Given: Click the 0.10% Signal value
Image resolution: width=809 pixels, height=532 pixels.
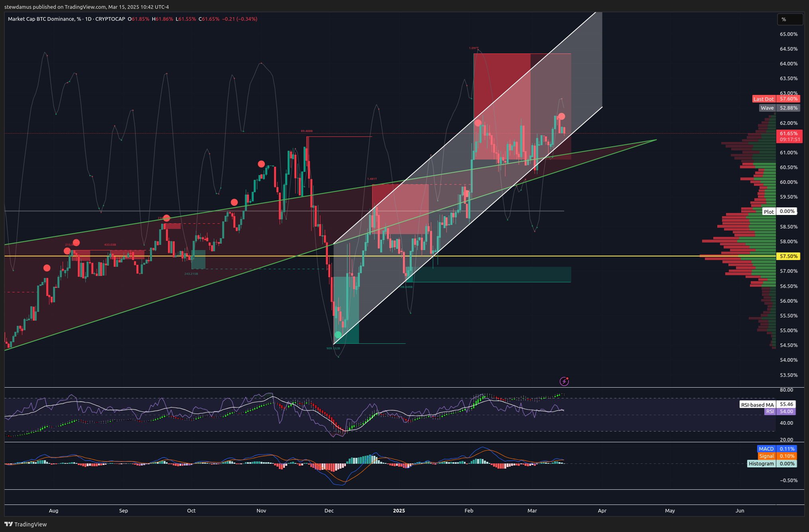Looking at the screenshot, I should (x=787, y=456).
